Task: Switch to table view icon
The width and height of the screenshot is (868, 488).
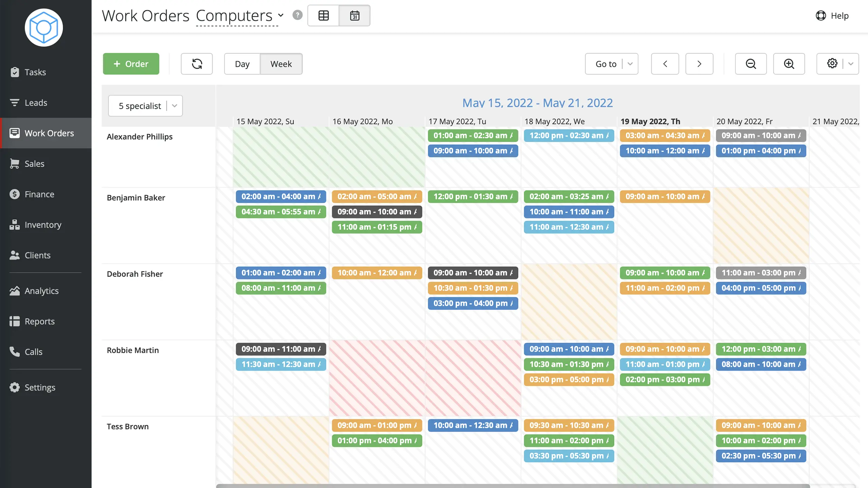Action: 323,16
